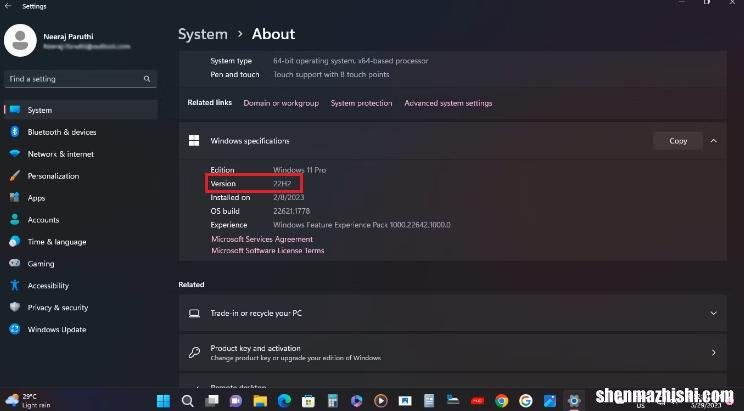This screenshot has height=411, width=744.
Task: Open Task View on the taskbar
Action: [212, 401]
